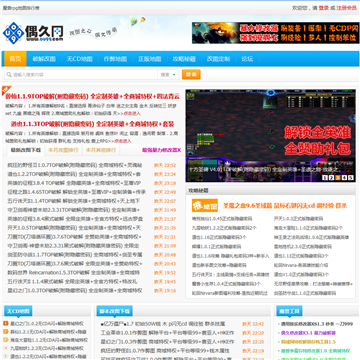Click slideshow page number 1 indicator
Viewport: 360px width, 360px height.
(x=325, y=178)
